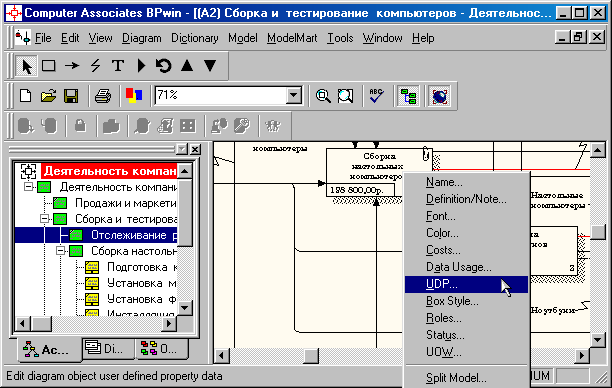Choose Data Usage... from context menu
Image resolution: width=612 pixels, height=388 pixels.
tap(466, 267)
